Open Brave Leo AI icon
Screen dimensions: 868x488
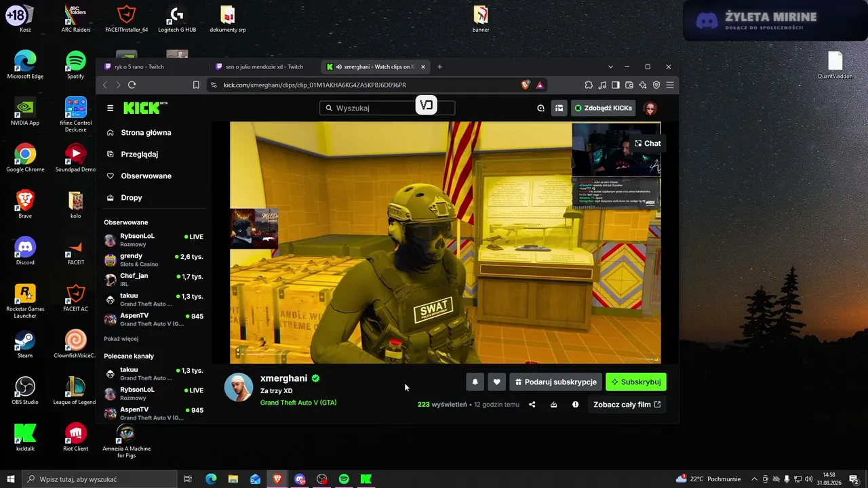click(643, 85)
